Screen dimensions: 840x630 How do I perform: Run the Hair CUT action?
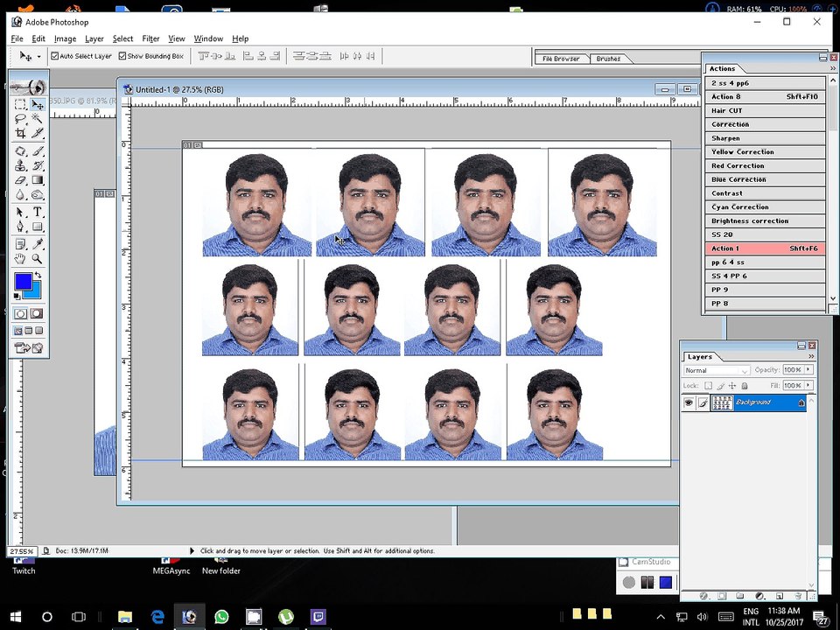point(766,110)
